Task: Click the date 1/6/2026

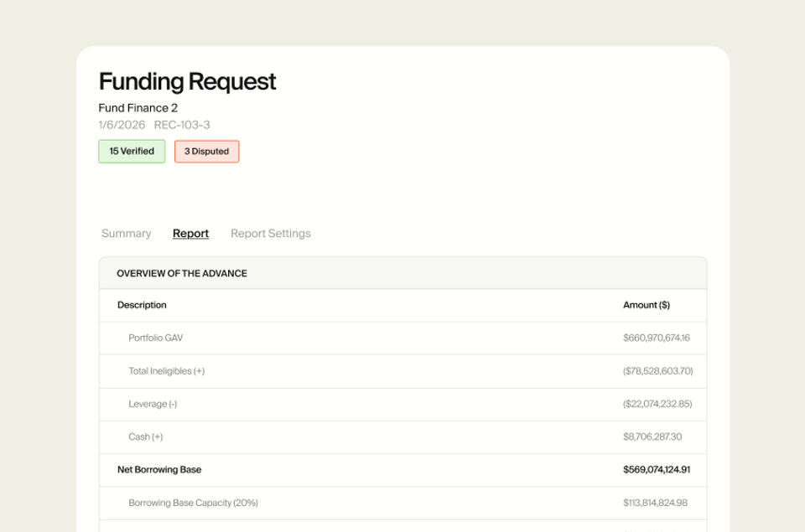Action: tap(122, 125)
